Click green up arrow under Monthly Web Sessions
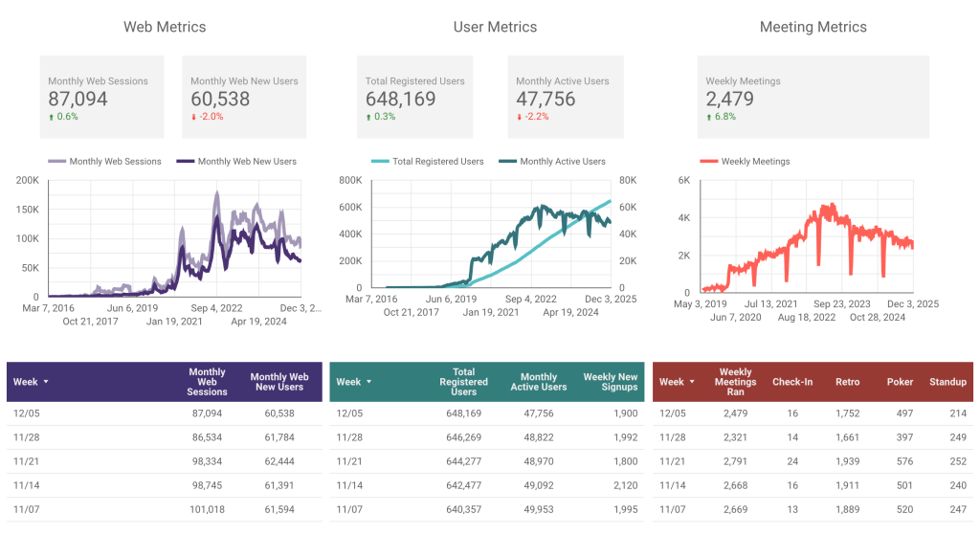The width and height of the screenshot is (980, 536). pos(51,117)
